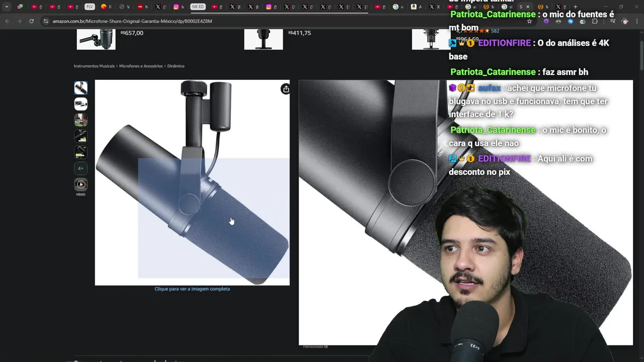
Task: Open site information icon beside the URL
Action: click(x=46, y=21)
